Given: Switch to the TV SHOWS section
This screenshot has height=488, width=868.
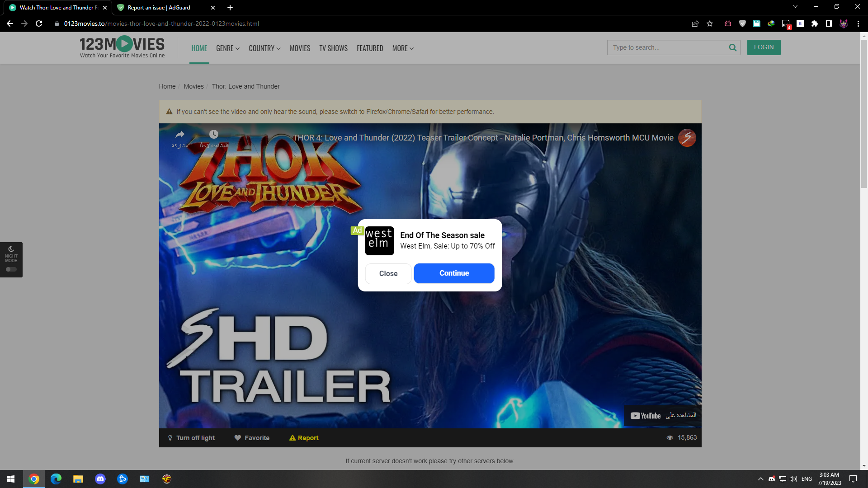Looking at the screenshot, I should 333,48.
